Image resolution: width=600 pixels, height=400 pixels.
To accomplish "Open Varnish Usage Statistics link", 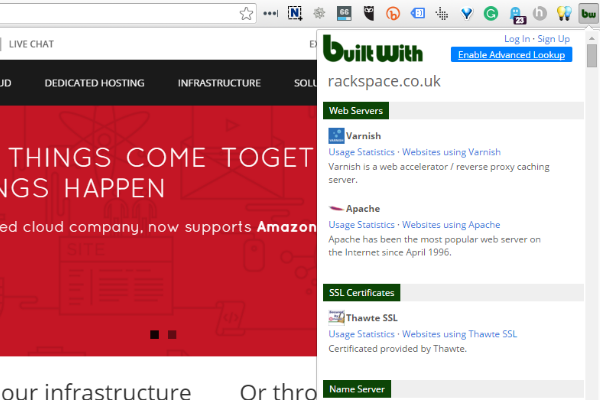I will 361,152.
